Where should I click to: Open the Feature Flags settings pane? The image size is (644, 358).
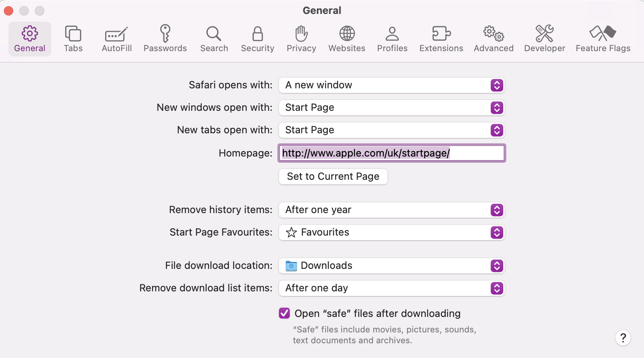(x=603, y=39)
